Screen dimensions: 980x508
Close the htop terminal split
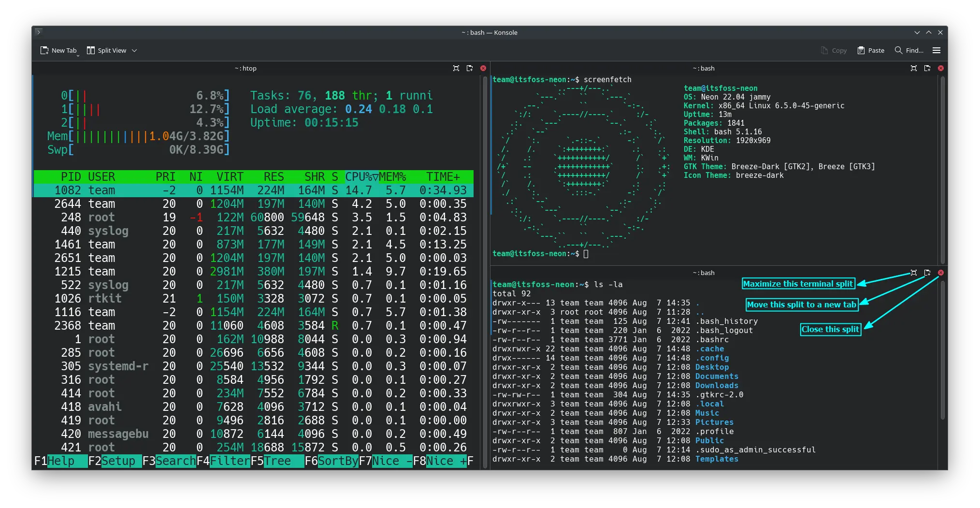point(483,68)
